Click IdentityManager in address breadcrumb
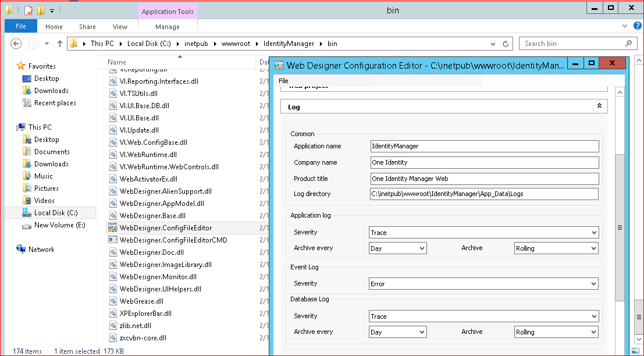This screenshot has width=644, height=356. (289, 44)
